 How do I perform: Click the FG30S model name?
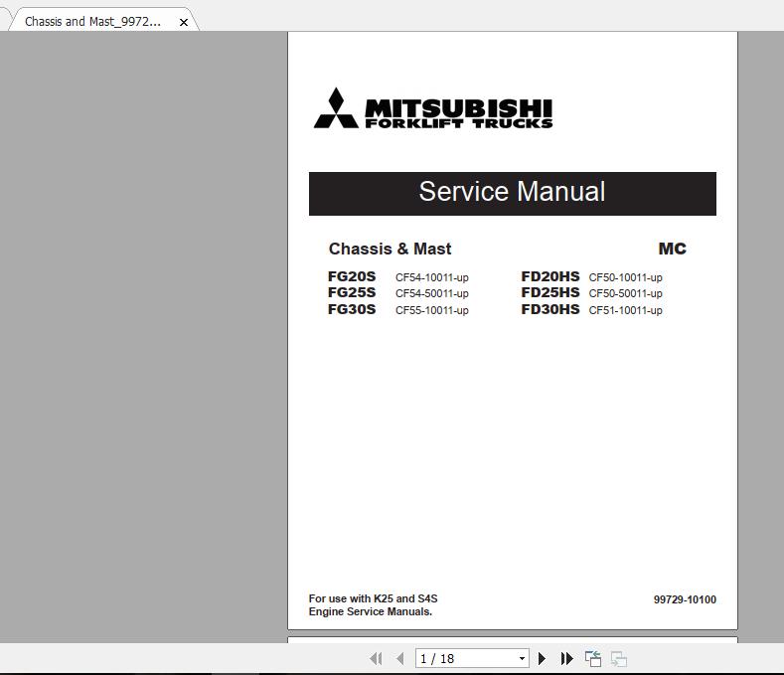click(x=352, y=309)
